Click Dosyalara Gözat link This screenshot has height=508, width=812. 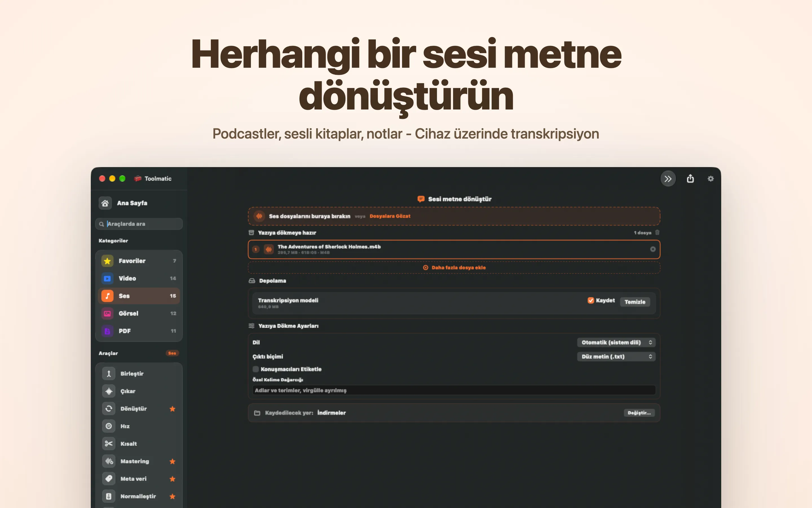coord(390,216)
